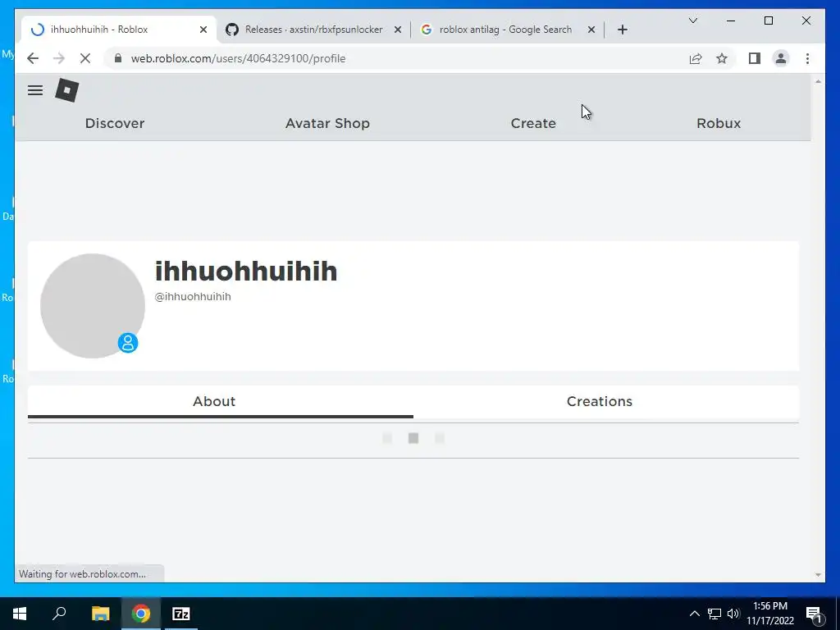Open a new browser tab
Screen dimensions: 840x630
pyautogui.click(x=622, y=30)
